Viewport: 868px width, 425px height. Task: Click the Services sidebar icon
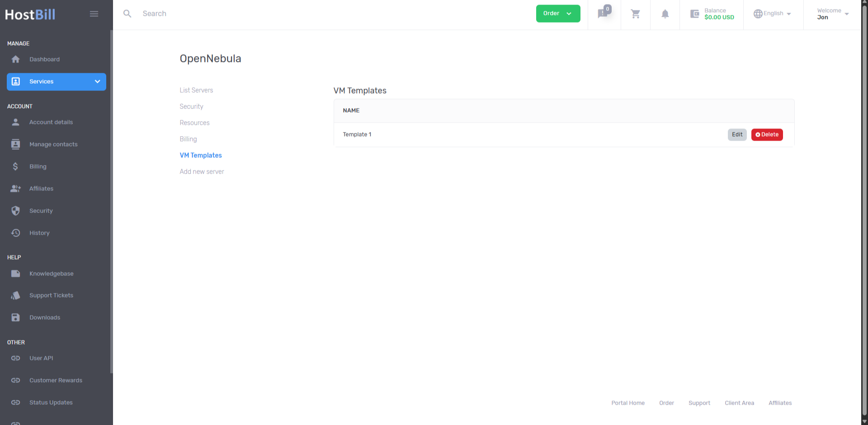click(x=16, y=81)
